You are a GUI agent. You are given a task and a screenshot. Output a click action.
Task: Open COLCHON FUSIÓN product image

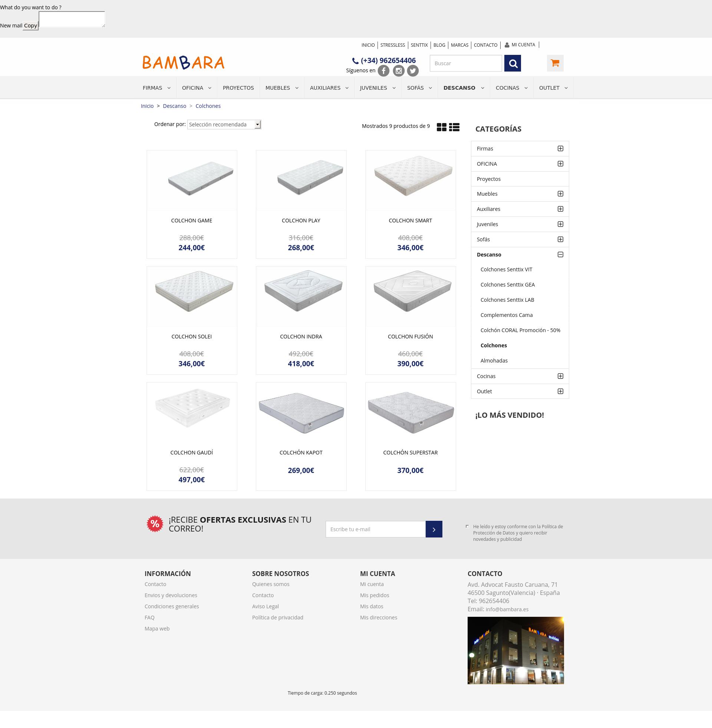411,297
